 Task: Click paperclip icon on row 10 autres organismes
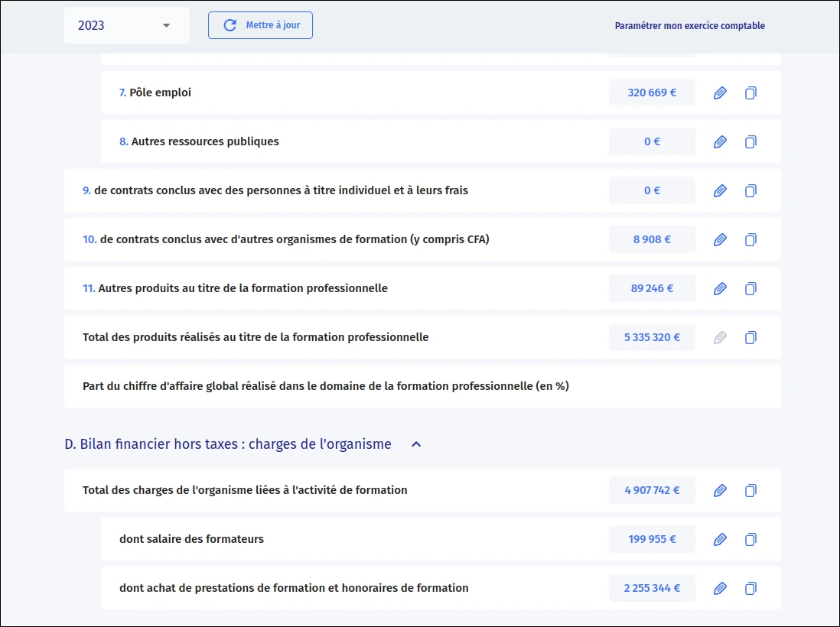tap(720, 240)
